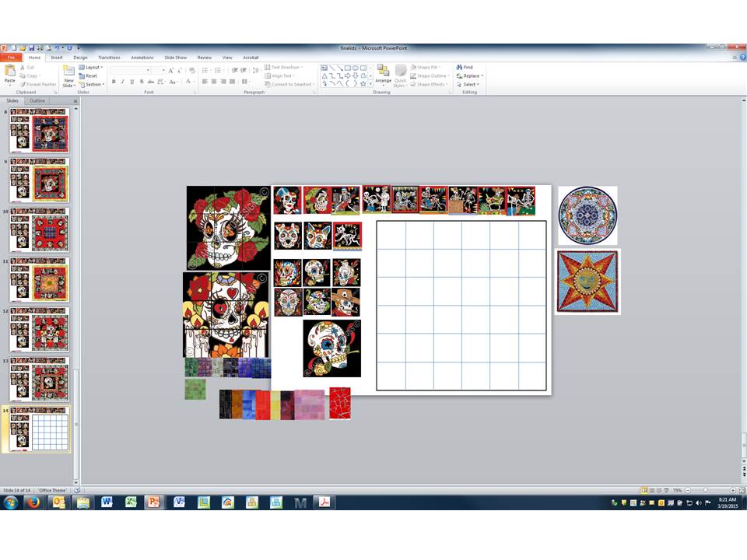The height and width of the screenshot is (560, 747).
Task: Click the zoom out minus button
Action: (x=687, y=490)
